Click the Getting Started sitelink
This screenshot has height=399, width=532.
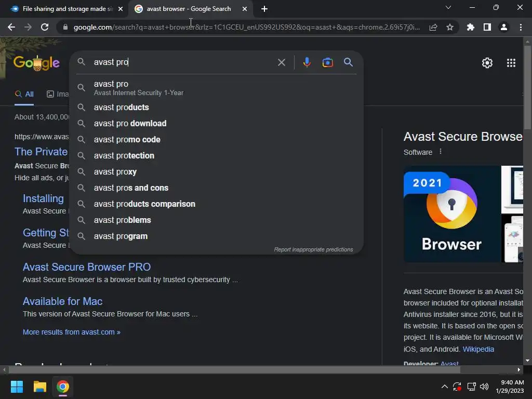coord(46,233)
